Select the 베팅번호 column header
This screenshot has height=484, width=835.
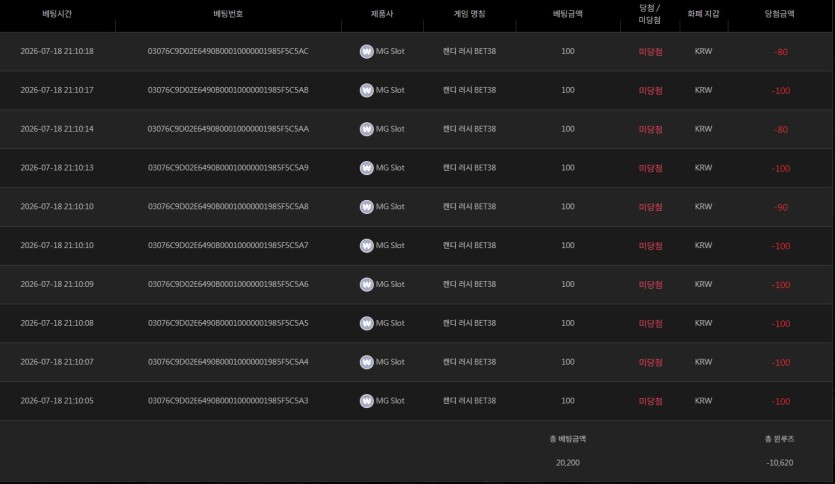(x=228, y=14)
